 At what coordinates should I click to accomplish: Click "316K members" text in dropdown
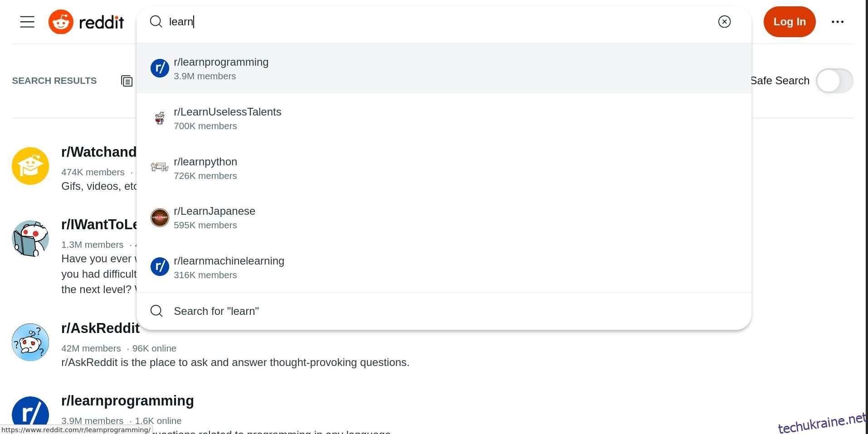point(205,275)
